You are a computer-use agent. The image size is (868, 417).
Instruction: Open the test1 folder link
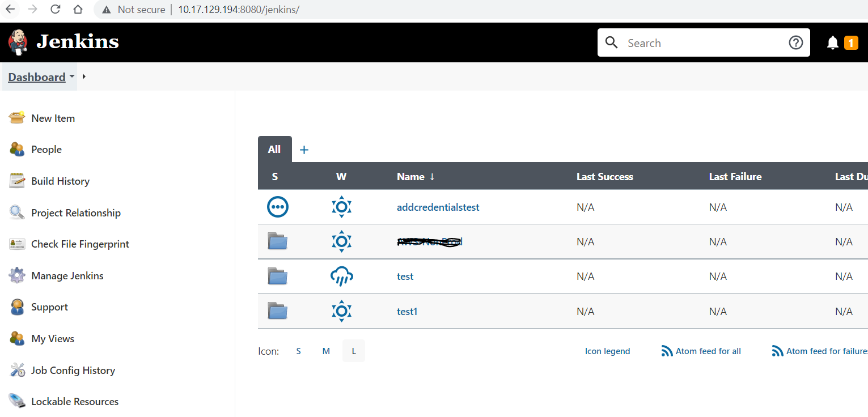[407, 312]
